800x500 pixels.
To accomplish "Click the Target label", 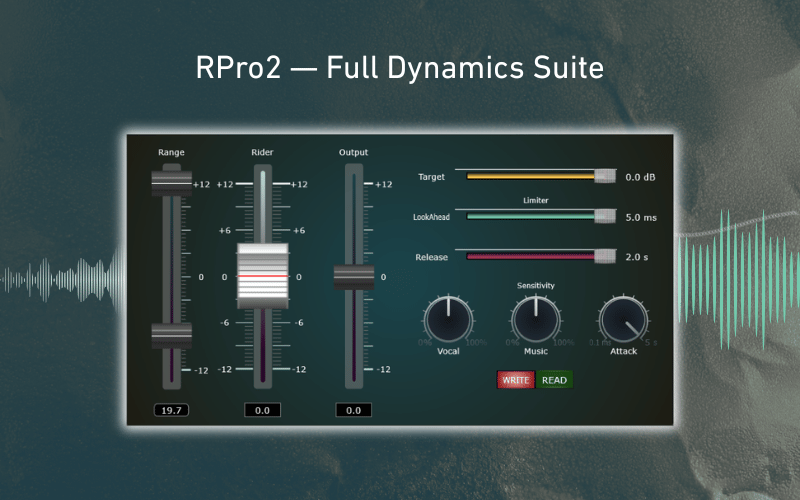I will tap(432, 177).
